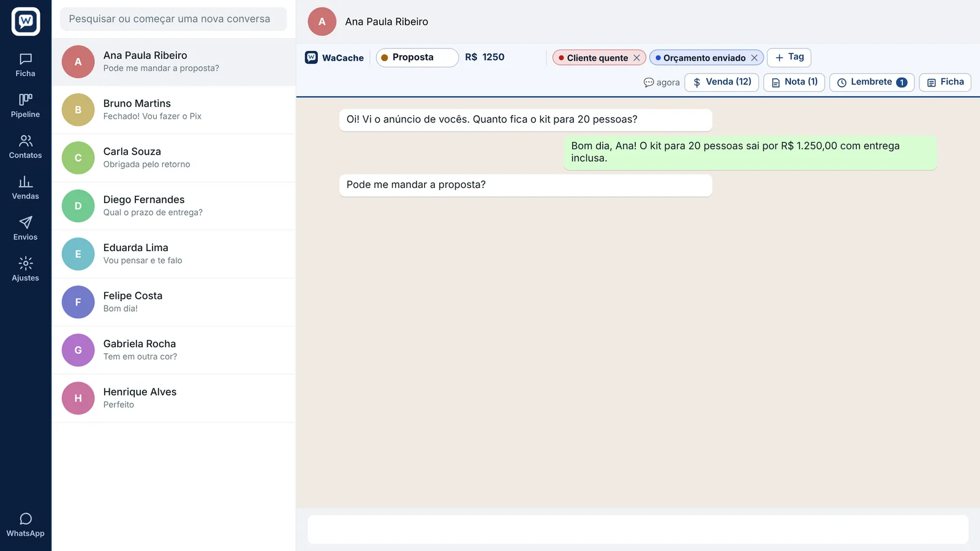The image size is (980, 551).
Task: Click Carla Souza avatar
Action: [78, 158]
